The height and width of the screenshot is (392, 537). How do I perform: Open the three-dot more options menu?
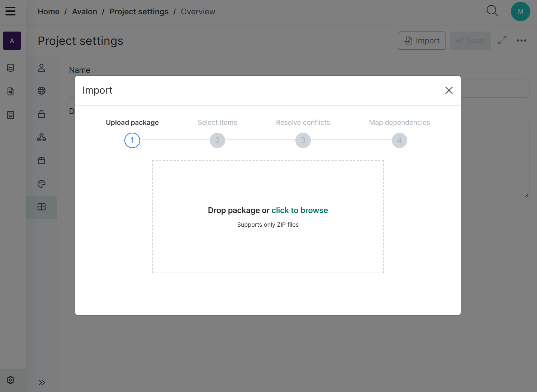tap(521, 41)
